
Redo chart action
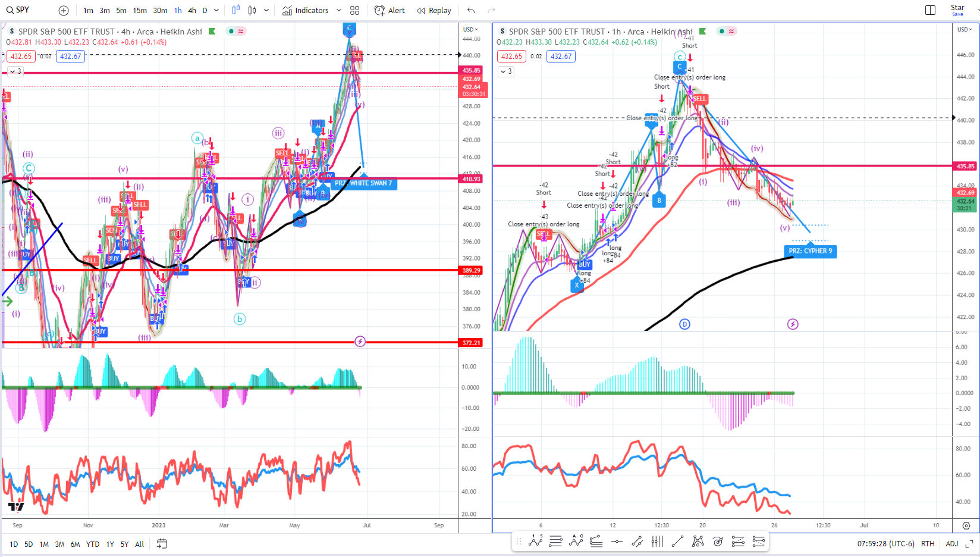tap(491, 10)
